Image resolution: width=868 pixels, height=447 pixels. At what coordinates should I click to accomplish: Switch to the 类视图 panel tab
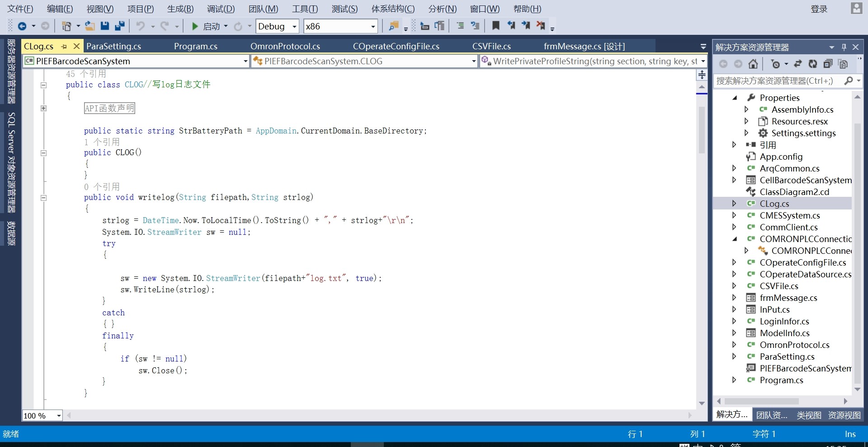click(x=809, y=415)
